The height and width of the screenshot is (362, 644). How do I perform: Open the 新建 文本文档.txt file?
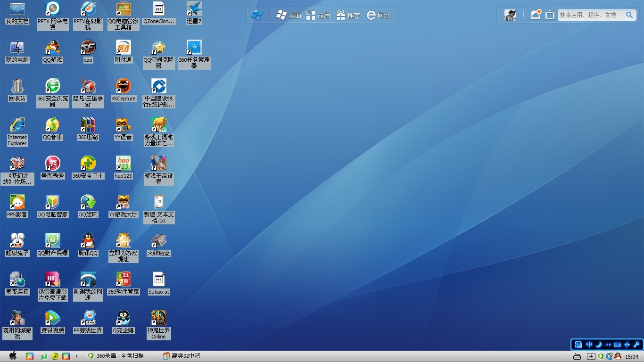tap(158, 209)
